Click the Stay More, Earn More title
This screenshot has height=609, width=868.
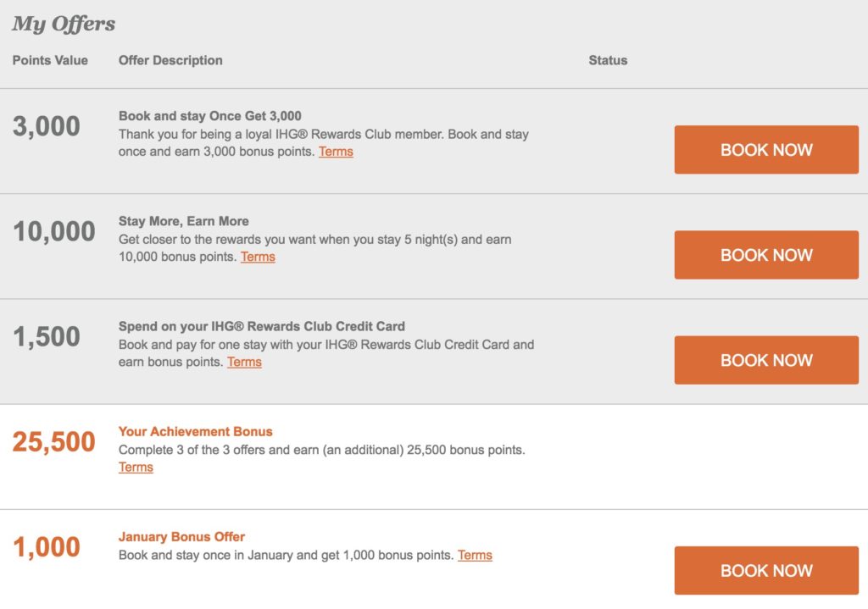[x=184, y=221]
